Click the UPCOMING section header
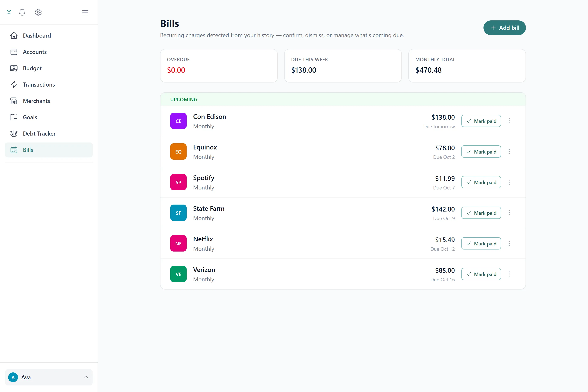This screenshot has width=588, height=392. coord(184,99)
